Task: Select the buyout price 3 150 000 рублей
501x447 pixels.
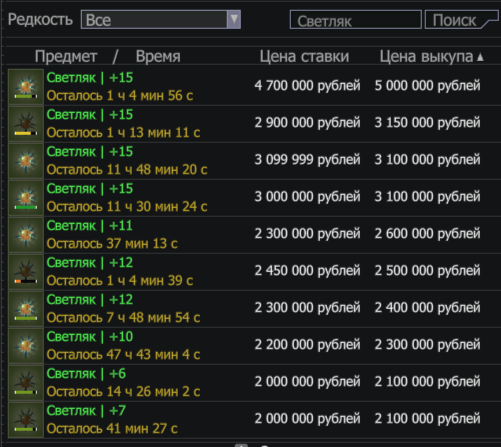Action: (427, 123)
